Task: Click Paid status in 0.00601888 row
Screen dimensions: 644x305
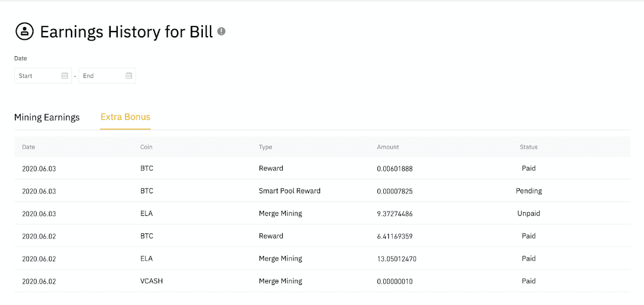Action: 529,168
